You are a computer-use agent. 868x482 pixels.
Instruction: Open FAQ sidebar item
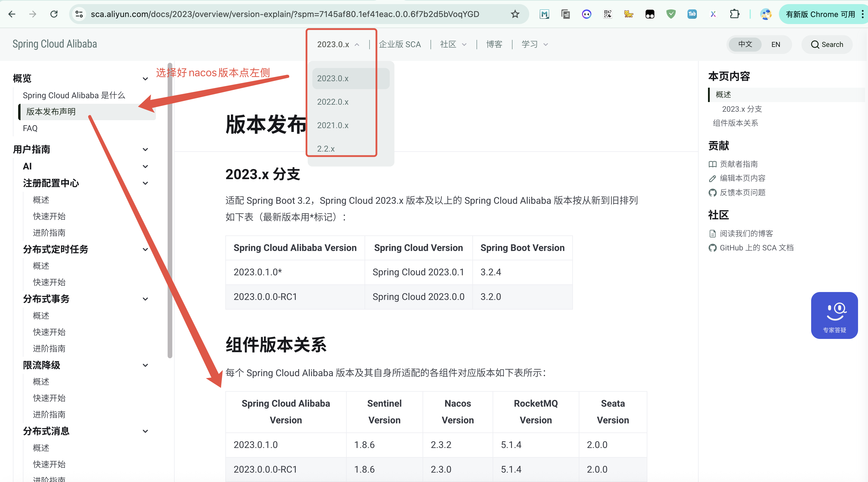point(30,128)
